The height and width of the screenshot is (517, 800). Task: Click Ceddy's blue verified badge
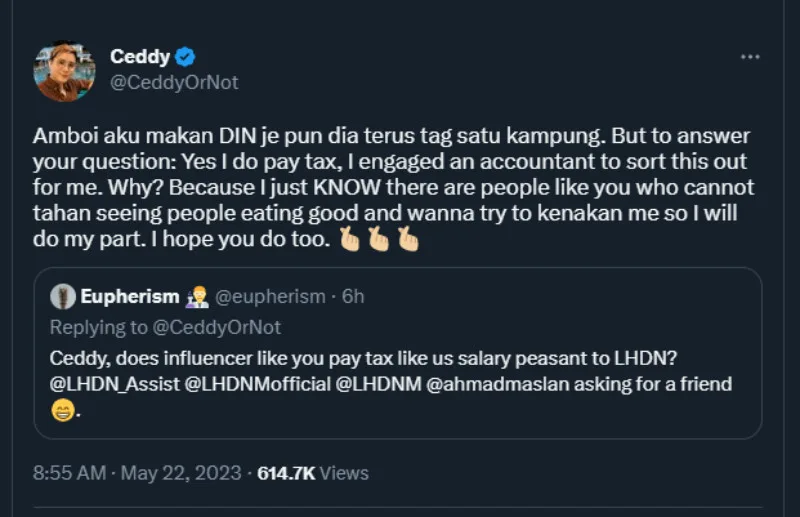(186, 57)
